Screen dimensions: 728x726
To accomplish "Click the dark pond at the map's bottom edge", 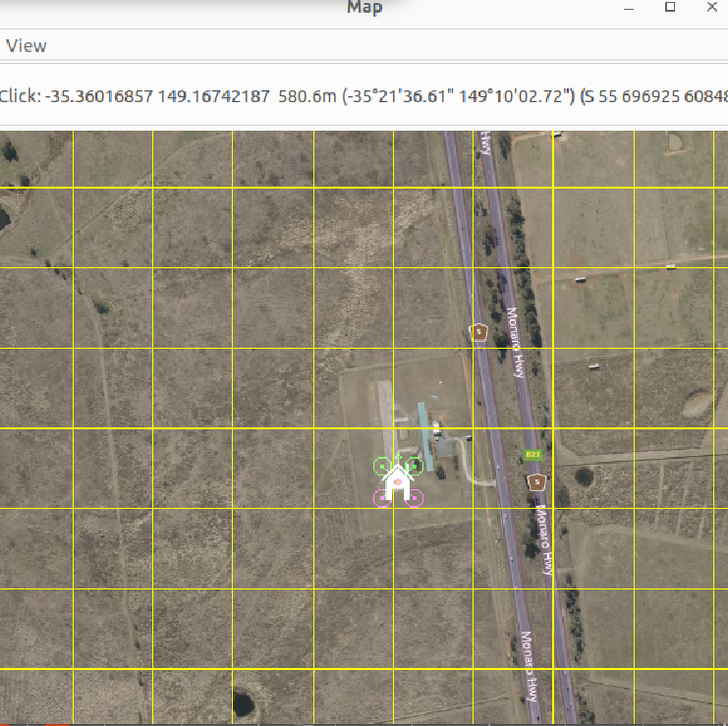I will click(243, 704).
